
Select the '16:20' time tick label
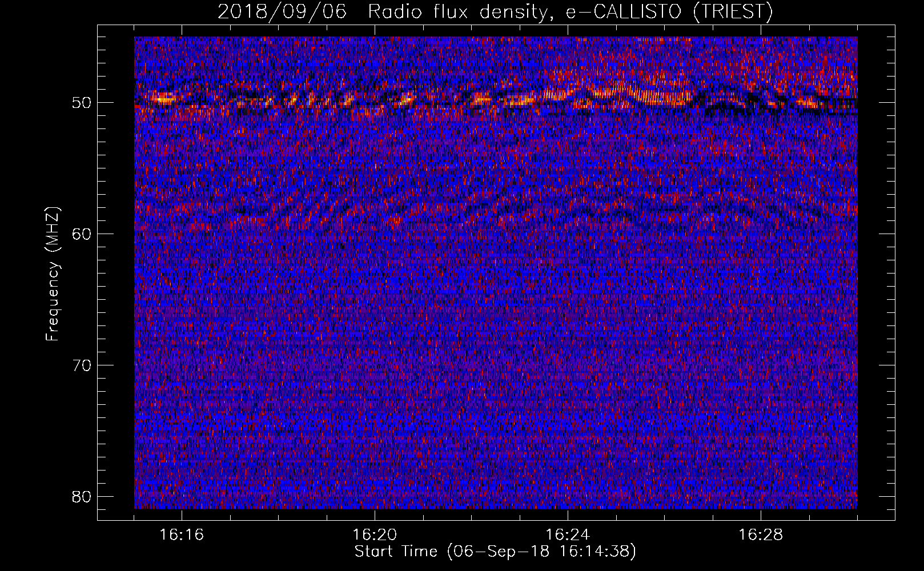click(x=375, y=535)
